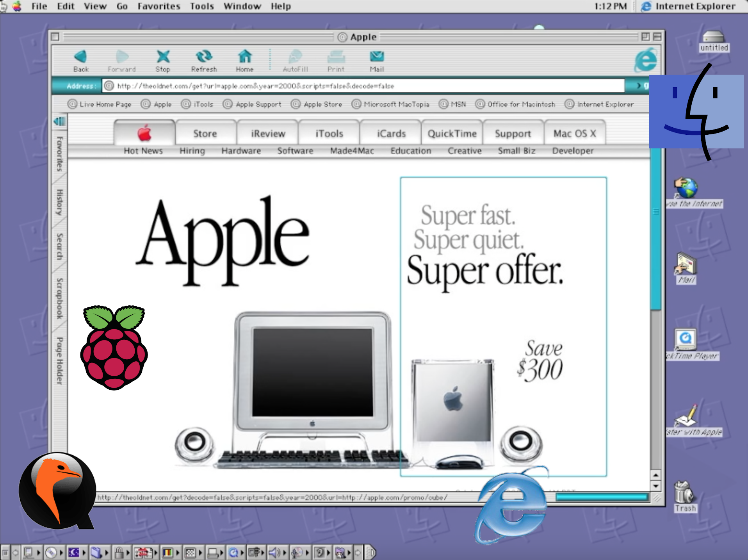Screen dimensions: 748x560
Task: Open the Scrapbook explorer bar tab
Action: point(59,299)
